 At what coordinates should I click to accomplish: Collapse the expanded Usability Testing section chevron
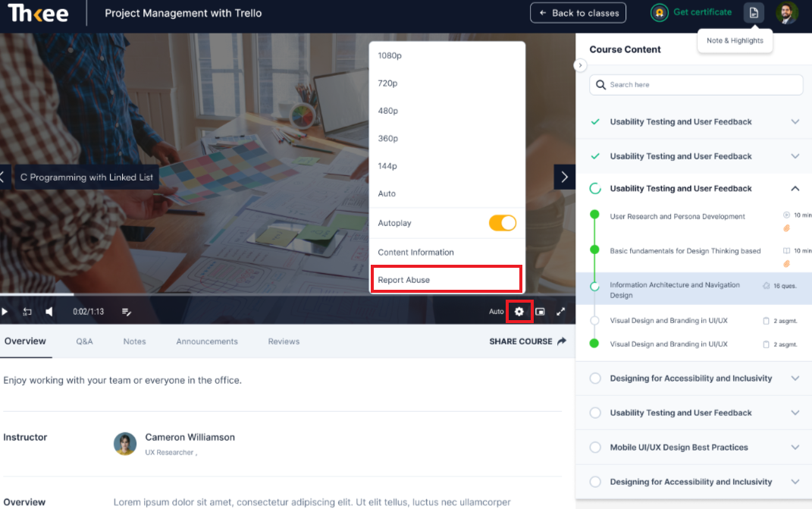(x=795, y=189)
